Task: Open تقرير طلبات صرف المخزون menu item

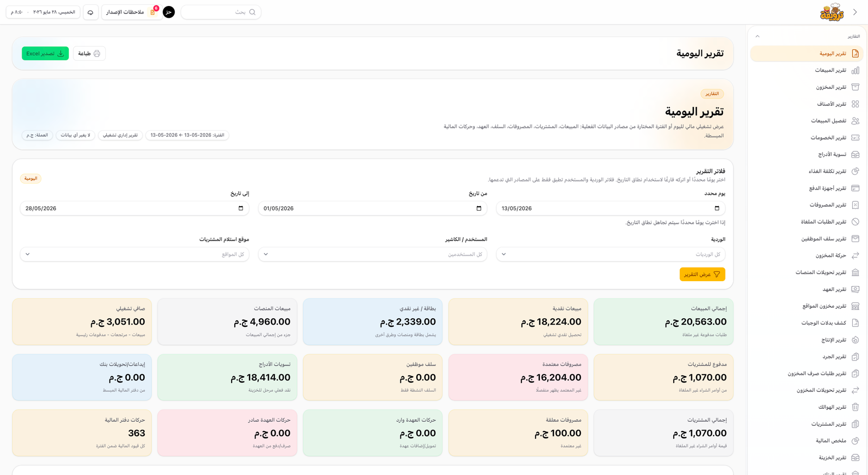Action: pos(807,373)
